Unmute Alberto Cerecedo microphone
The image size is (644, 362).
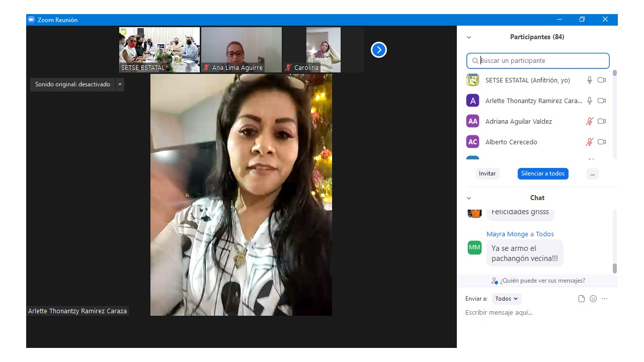tap(590, 142)
